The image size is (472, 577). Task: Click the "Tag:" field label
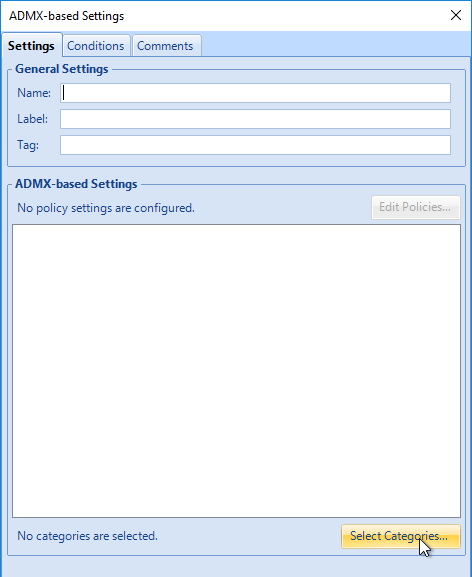[x=28, y=145]
